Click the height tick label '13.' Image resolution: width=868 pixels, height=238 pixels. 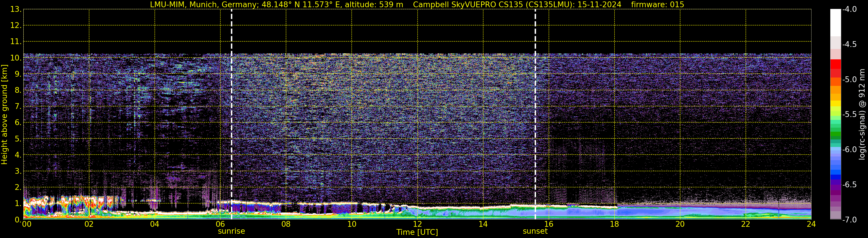(16, 9)
